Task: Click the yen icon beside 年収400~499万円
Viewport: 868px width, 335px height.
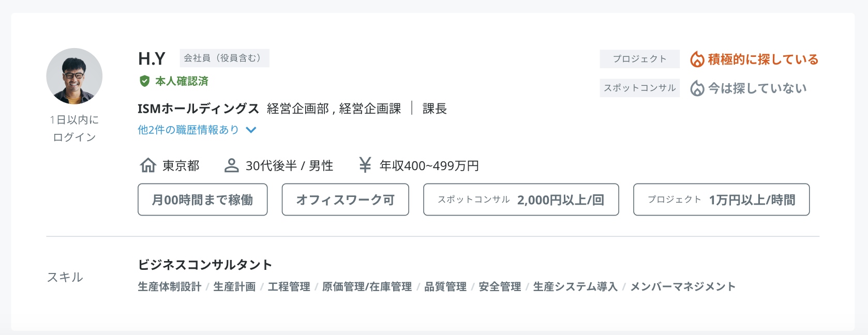Action: [x=365, y=165]
